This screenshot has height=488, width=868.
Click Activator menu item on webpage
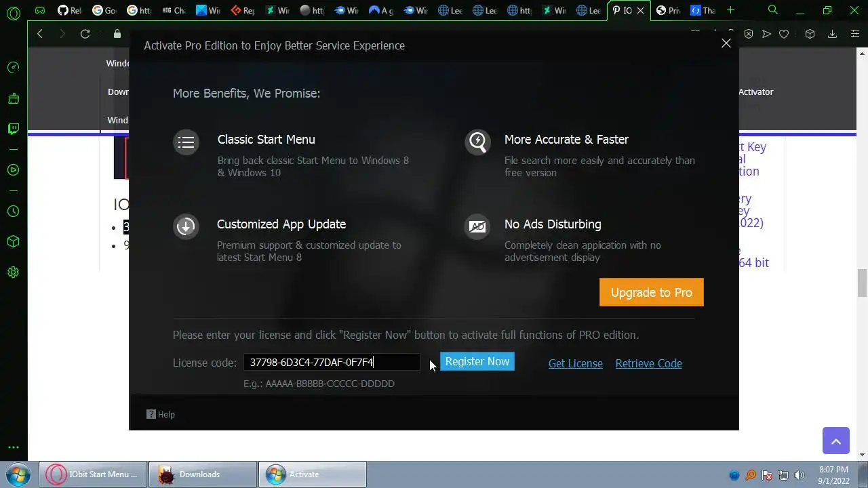pyautogui.click(x=756, y=91)
